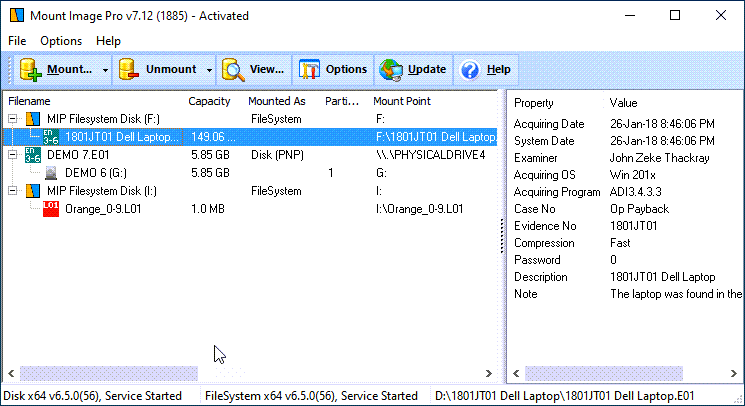Click the Update globe icon
This screenshot has height=406, width=745.
[392, 70]
